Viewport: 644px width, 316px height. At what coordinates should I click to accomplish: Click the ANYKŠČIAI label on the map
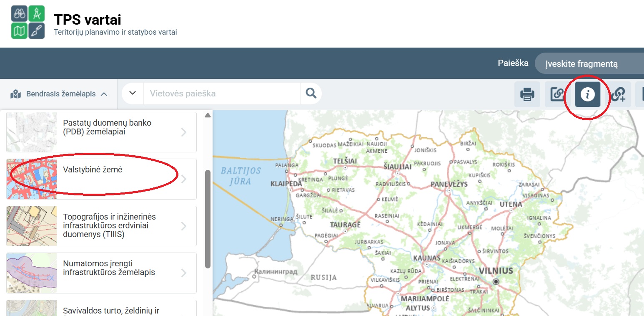coord(479,202)
